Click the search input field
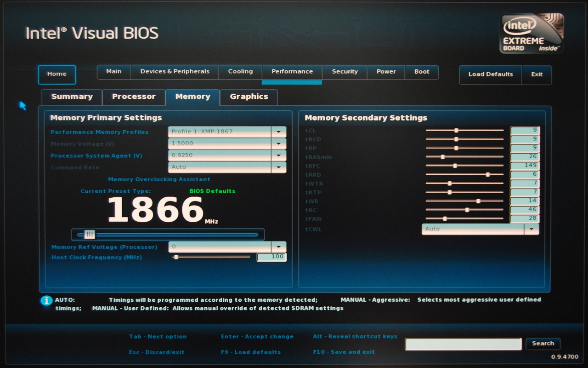This screenshot has height=368, width=588. [464, 344]
